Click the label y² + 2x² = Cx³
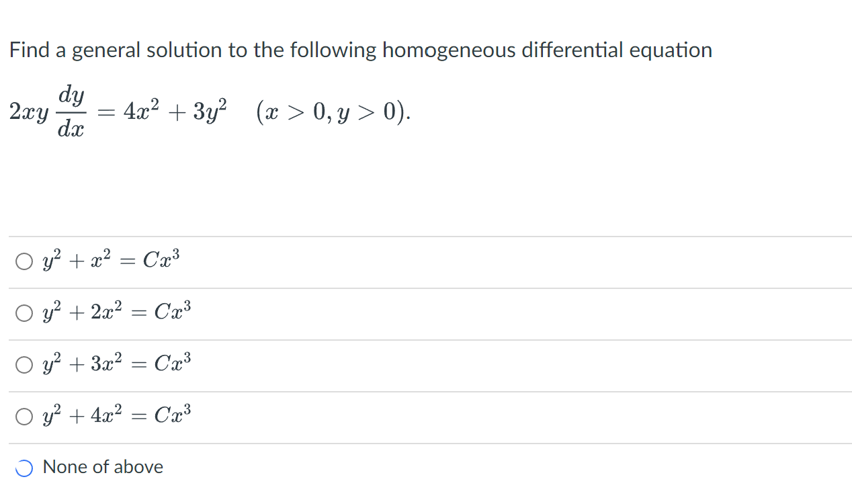This screenshot has width=852, height=504. click(117, 312)
